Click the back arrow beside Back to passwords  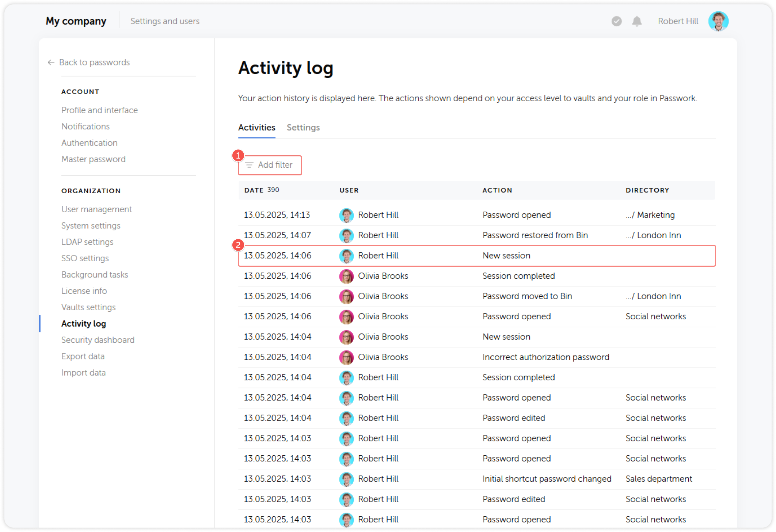[50, 62]
